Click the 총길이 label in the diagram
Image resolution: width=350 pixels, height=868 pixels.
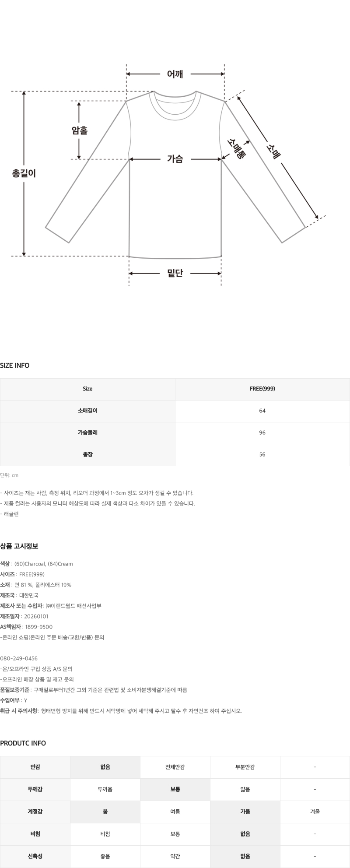point(24,173)
